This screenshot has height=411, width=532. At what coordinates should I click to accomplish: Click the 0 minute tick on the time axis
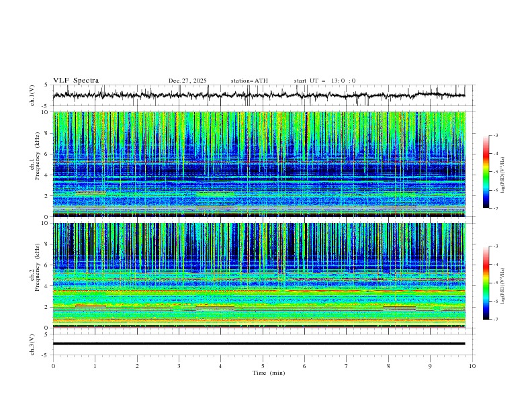point(54,366)
